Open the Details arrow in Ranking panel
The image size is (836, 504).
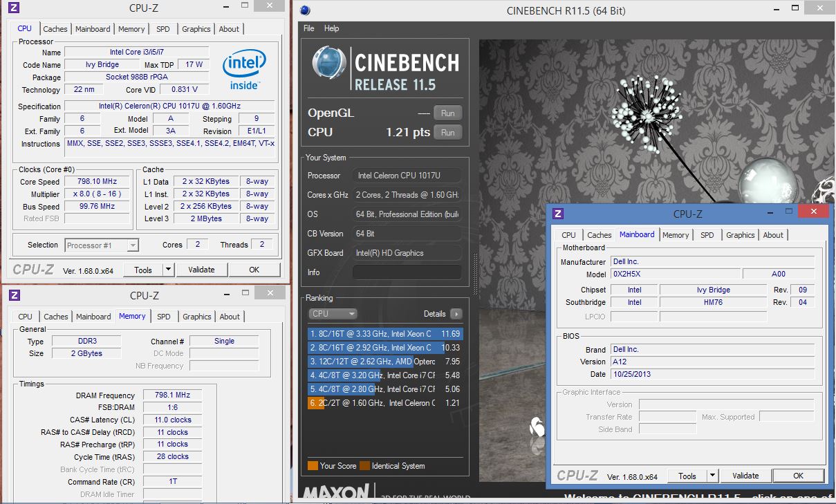(x=456, y=314)
